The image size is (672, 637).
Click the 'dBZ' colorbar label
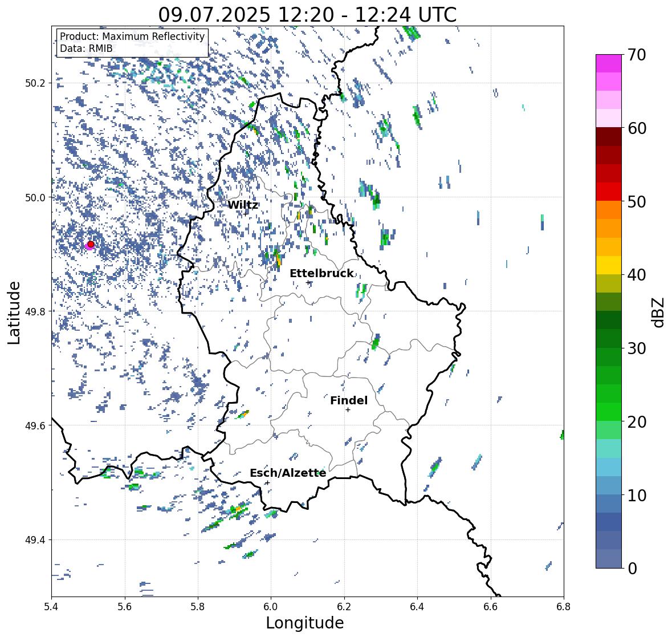click(x=659, y=313)
